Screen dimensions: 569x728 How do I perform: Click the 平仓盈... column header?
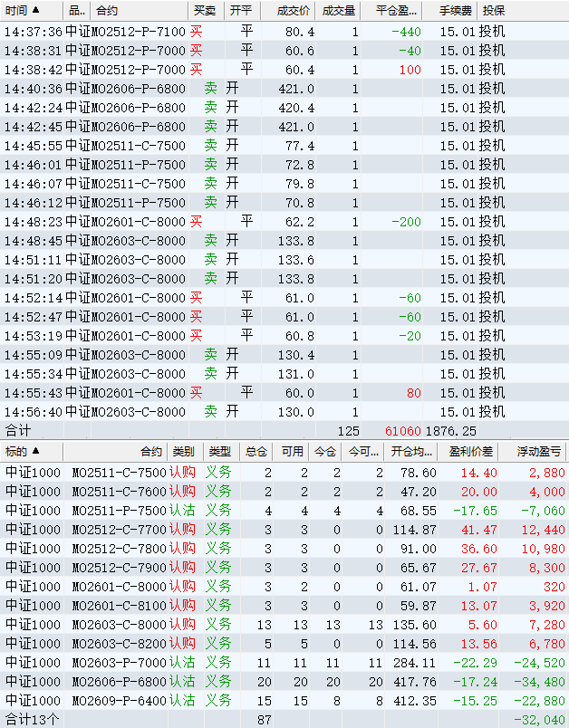pyautogui.click(x=397, y=11)
